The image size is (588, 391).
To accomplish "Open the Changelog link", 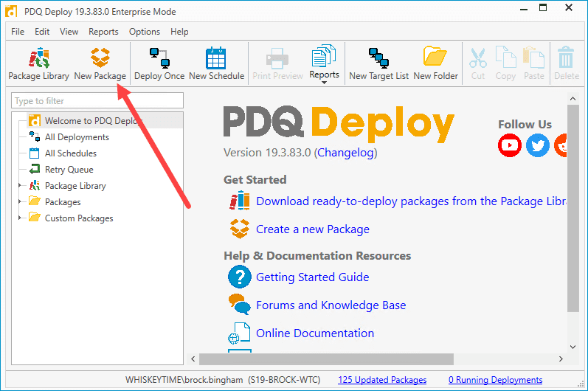I will tap(346, 153).
